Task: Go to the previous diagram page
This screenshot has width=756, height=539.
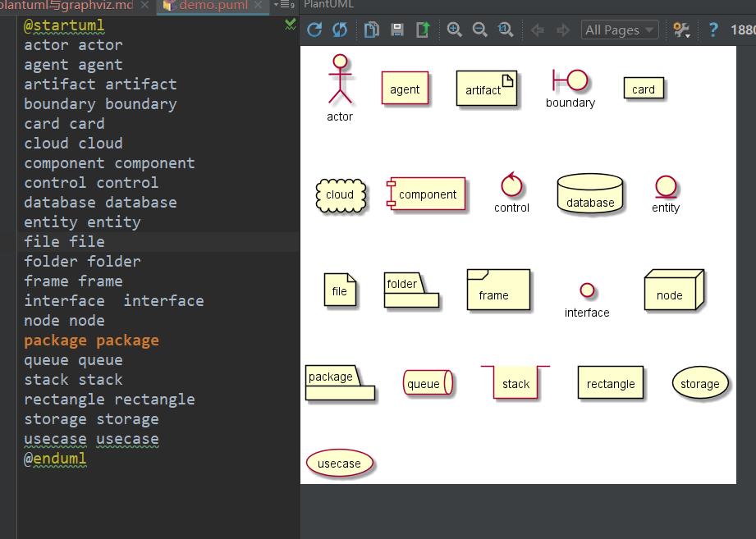Action: point(538,30)
